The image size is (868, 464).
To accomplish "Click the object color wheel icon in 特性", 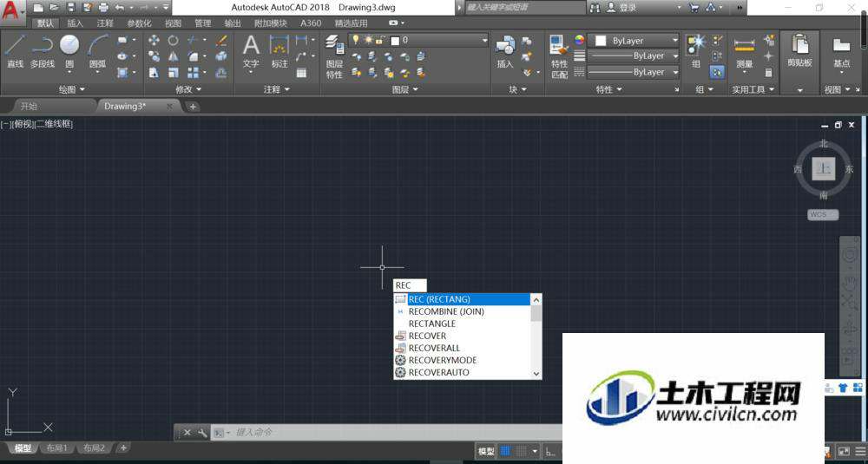I will pyautogui.click(x=579, y=40).
